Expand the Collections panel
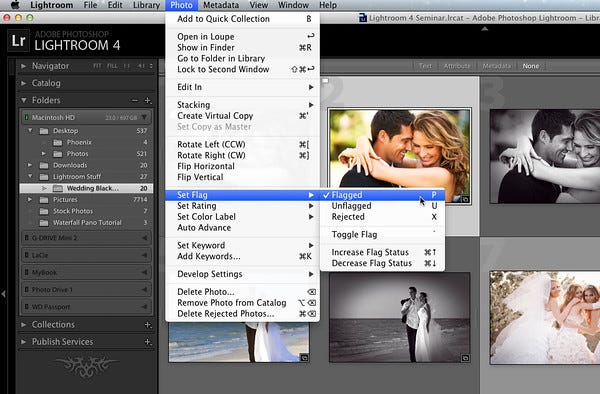Screen dimensions: 600x394 pos(24,325)
